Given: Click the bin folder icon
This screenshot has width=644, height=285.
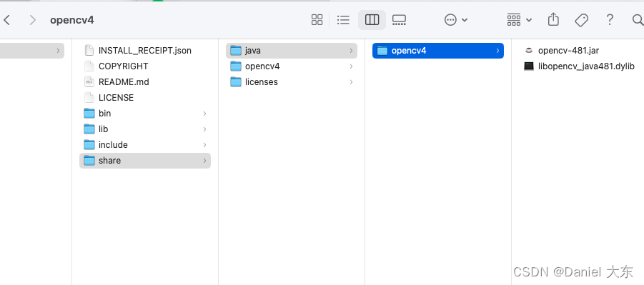Looking at the screenshot, I should pyautogui.click(x=89, y=114).
